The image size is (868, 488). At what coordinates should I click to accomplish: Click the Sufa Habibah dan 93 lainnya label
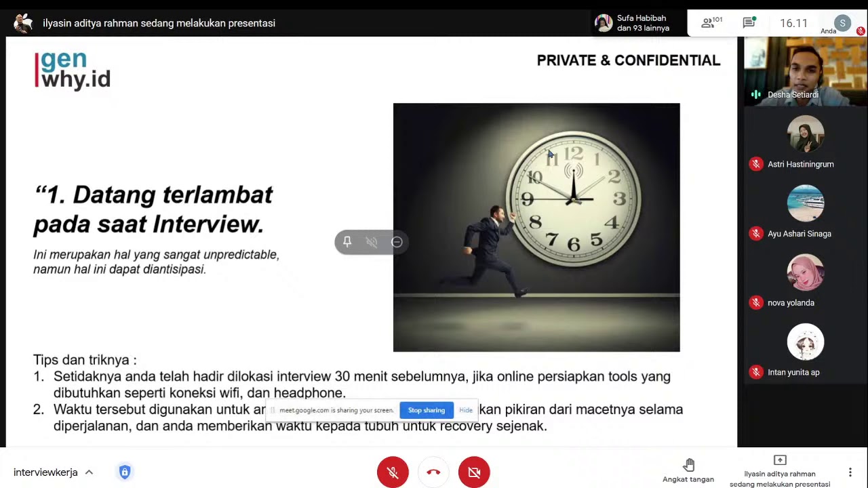[643, 23]
